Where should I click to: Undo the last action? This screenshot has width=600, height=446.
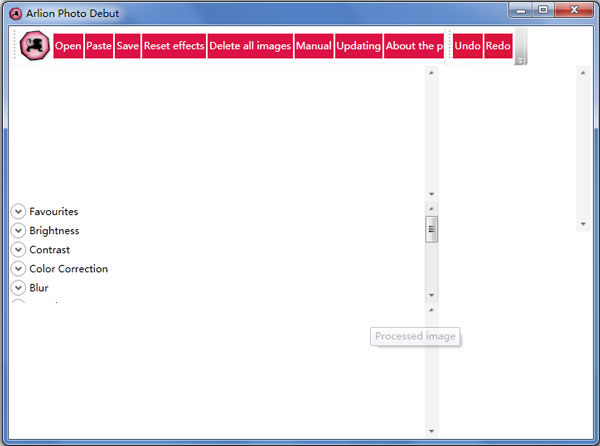467,46
